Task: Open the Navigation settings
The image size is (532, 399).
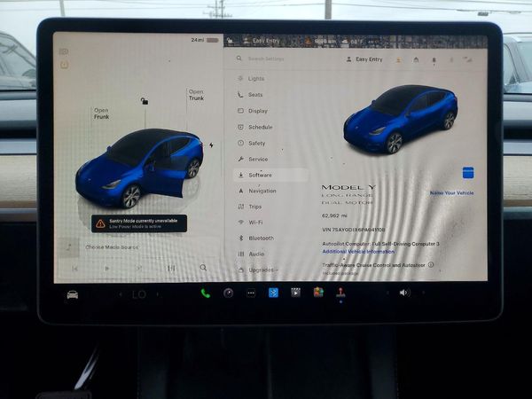Action: click(x=257, y=191)
